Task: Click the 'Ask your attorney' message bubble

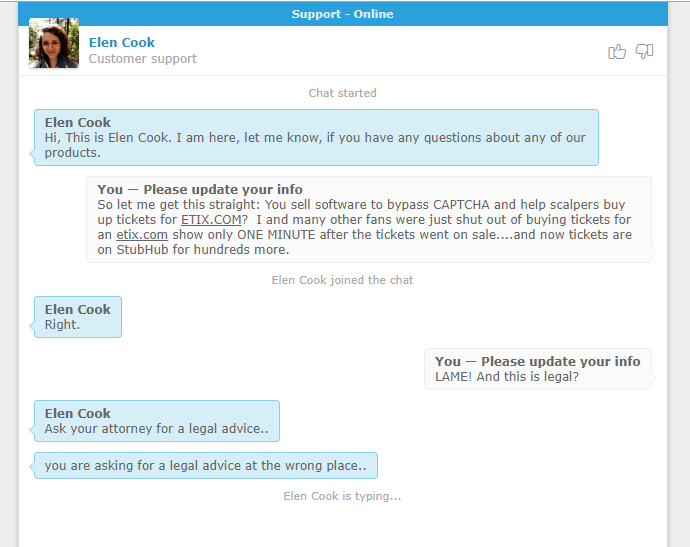Action: pyautogui.click(x=157, y=421)
